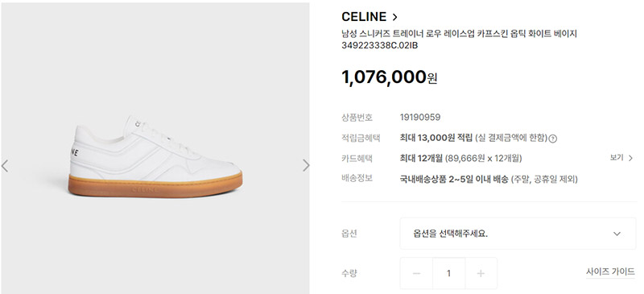Click the arrow next to 보기
Viewport: 644px width, 294px height.
click(630, 158)
